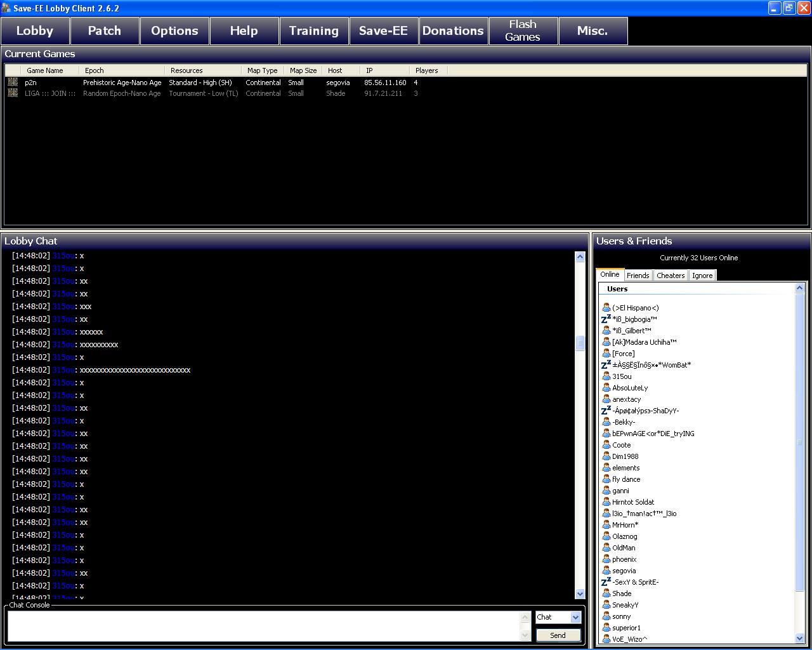Viewport: 812px width, 650px height.
Task: Click the game icon beside p2n
Action: (x=13, y=82)
